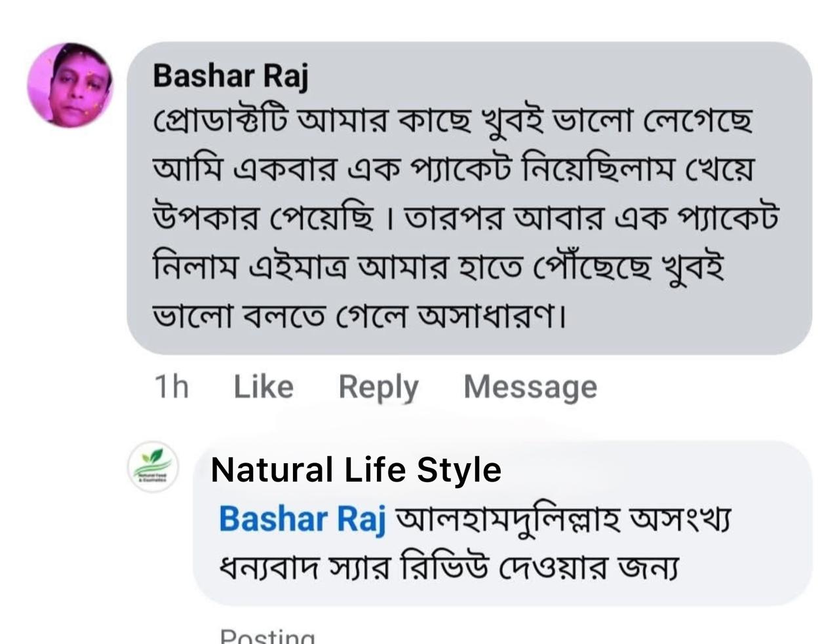Like Bashar Raj's comment
This screenshot has width=839, height=644.
pos(263,387)
